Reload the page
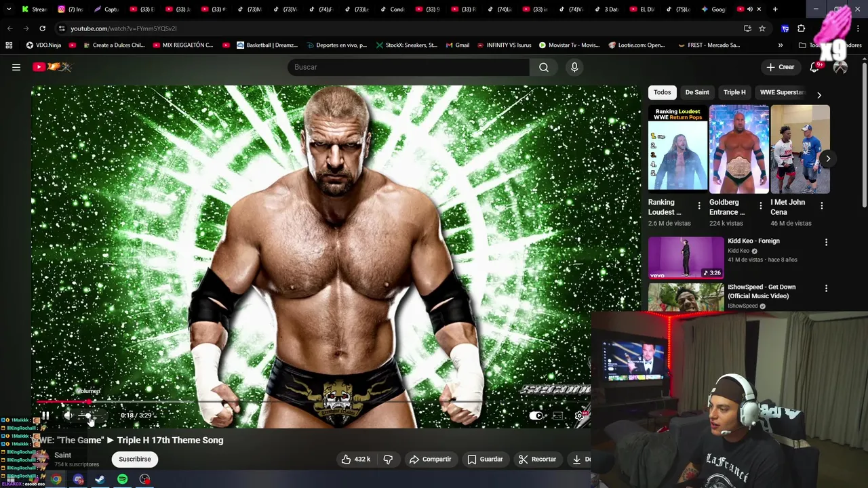The width and height of the screenshot is (868, 488). click(42, 28)
